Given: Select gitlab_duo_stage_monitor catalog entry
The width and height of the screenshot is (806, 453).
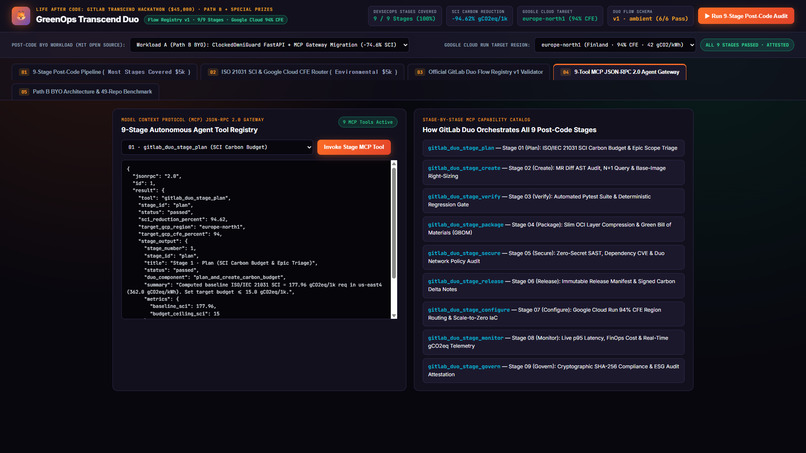Looking at the screenshot, I should tap(553, 342).
